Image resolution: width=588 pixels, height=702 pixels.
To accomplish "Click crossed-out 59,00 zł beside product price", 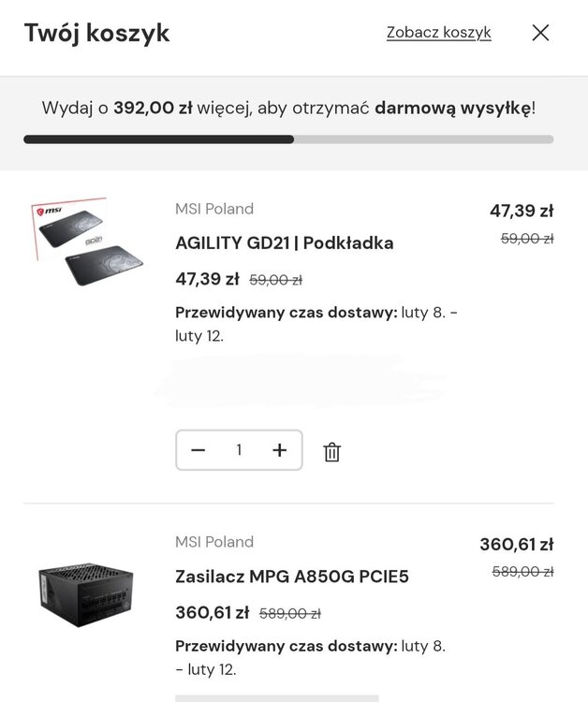I will (x=275, y=280).
